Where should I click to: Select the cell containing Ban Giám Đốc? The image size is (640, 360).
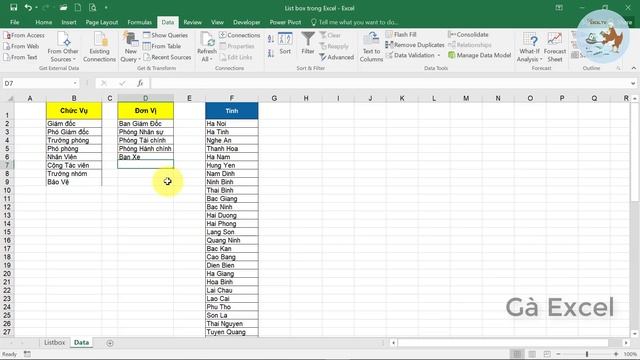pyautogui.click(x=145, y=123)
